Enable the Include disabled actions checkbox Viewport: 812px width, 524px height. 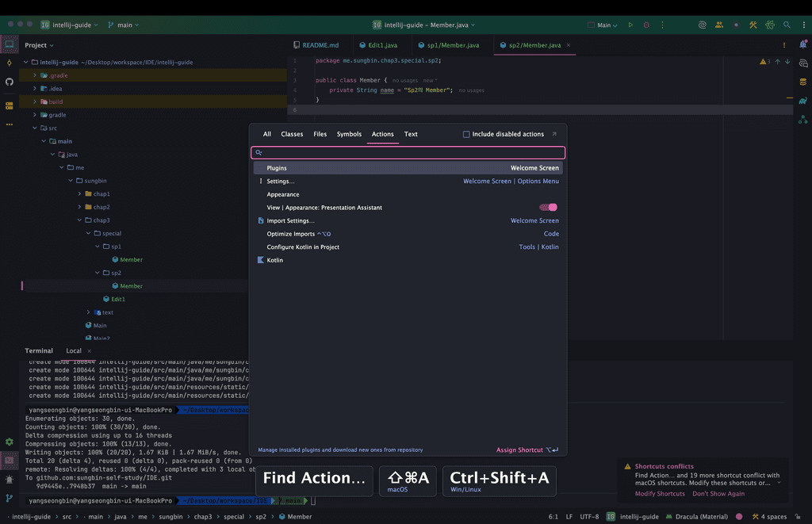(466, 135)
